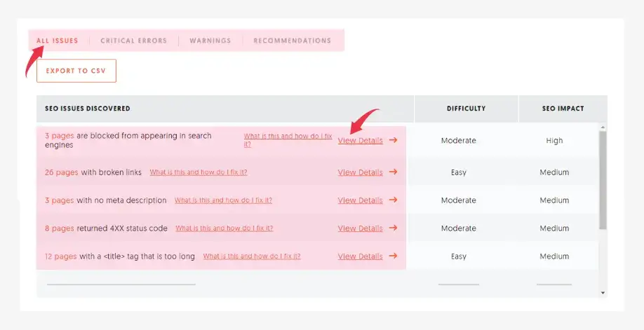Screen dimensions: 644x330
Task: Switch to the All Issues tab
Action: pos(58,41)
